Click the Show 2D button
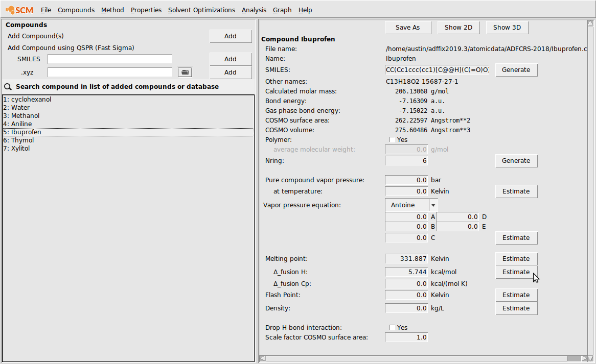 click(459, 28)
